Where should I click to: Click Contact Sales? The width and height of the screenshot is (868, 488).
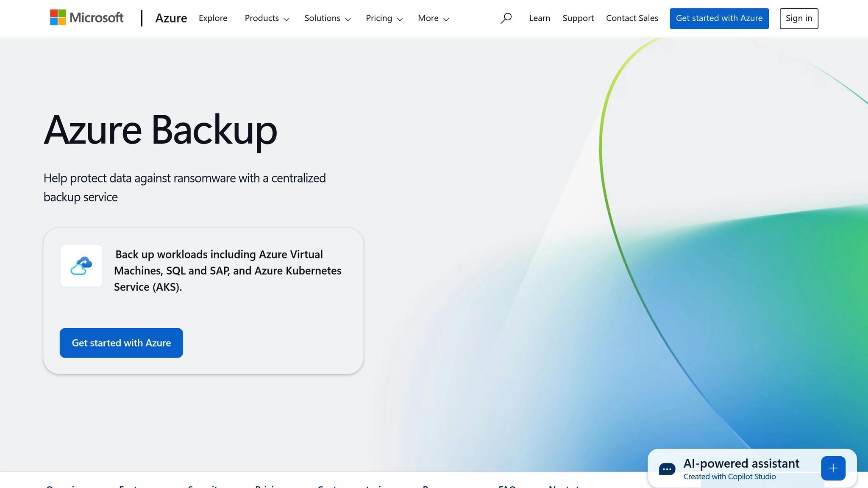pos(632,18)
